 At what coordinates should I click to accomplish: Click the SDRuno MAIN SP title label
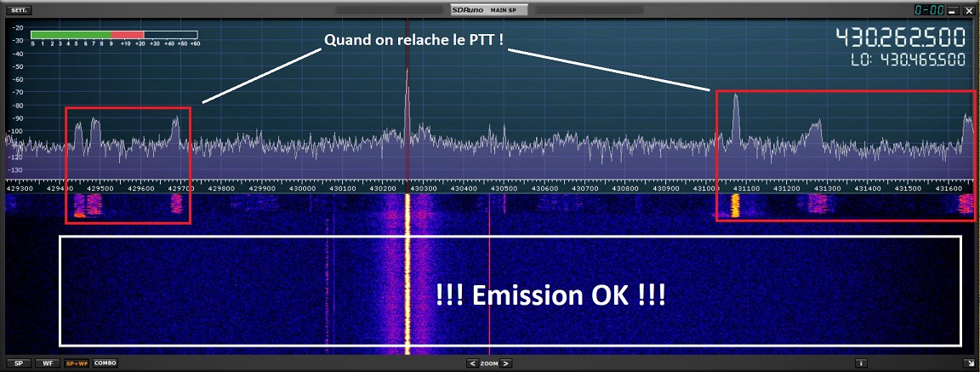[x=489, y=10]
